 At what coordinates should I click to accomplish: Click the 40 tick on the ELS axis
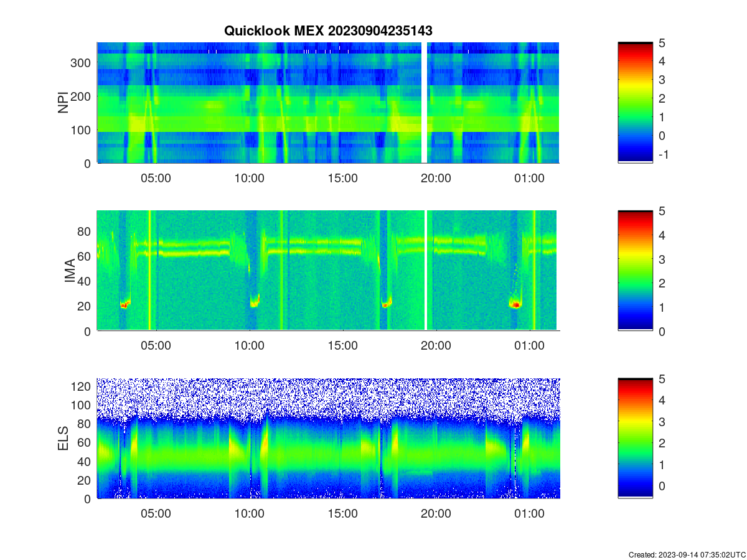[85, 461]
